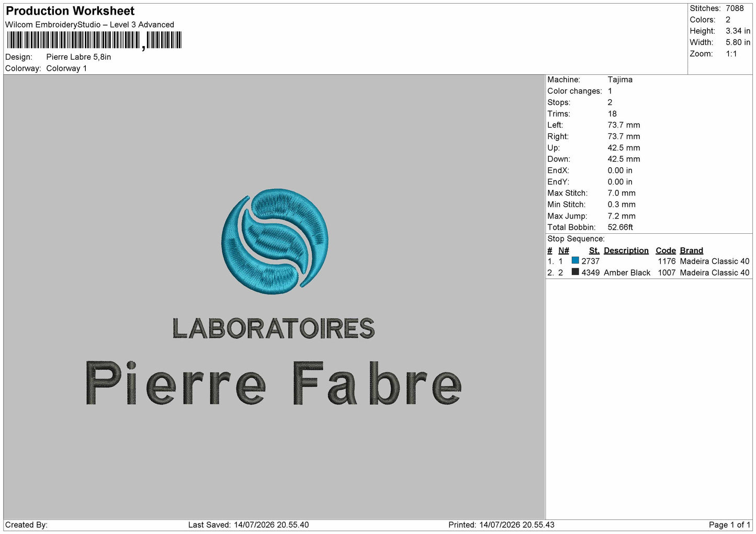The width and height of the screenshot is (756, 534).
Task: Click the Production Worksheet title
Action: point(70,11)
